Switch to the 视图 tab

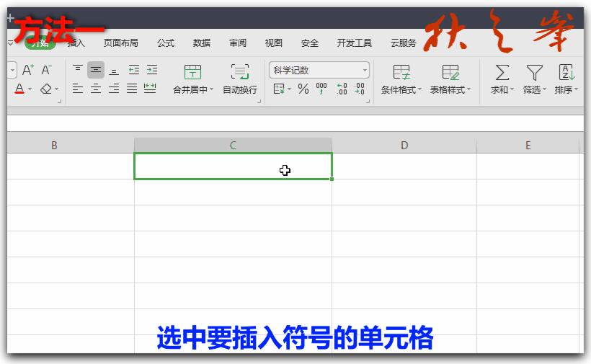[x=274, y=43]
